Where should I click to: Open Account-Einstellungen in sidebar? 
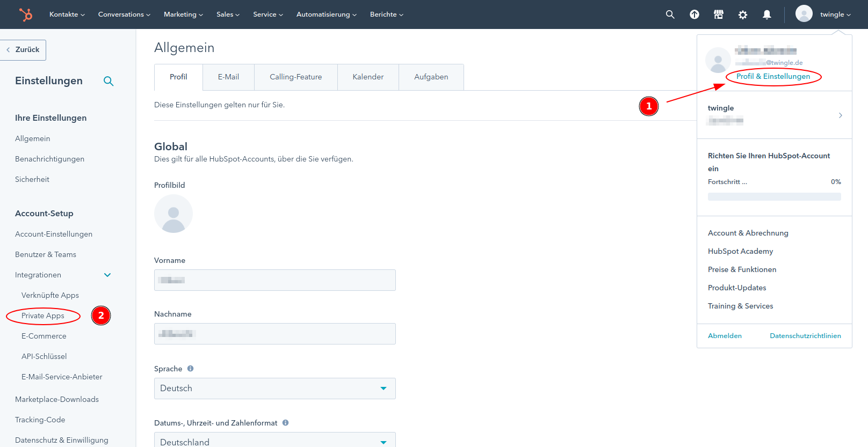tap(54, 234)
